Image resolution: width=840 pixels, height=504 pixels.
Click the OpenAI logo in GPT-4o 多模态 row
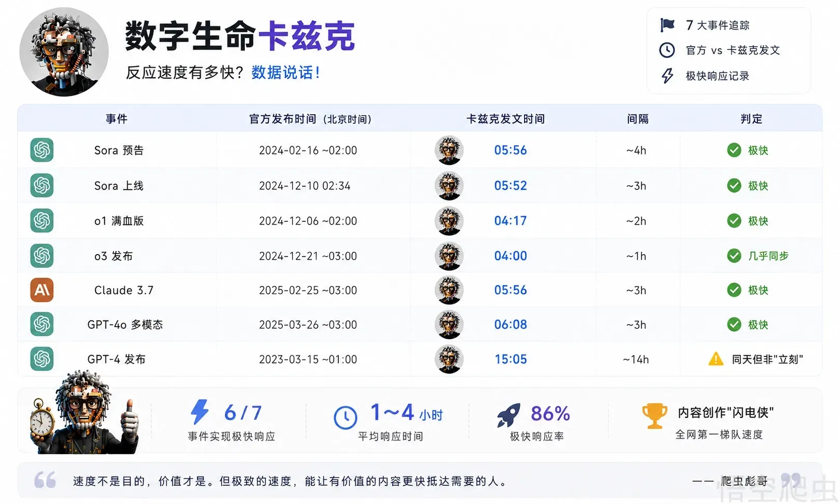[x=42, y=324]
